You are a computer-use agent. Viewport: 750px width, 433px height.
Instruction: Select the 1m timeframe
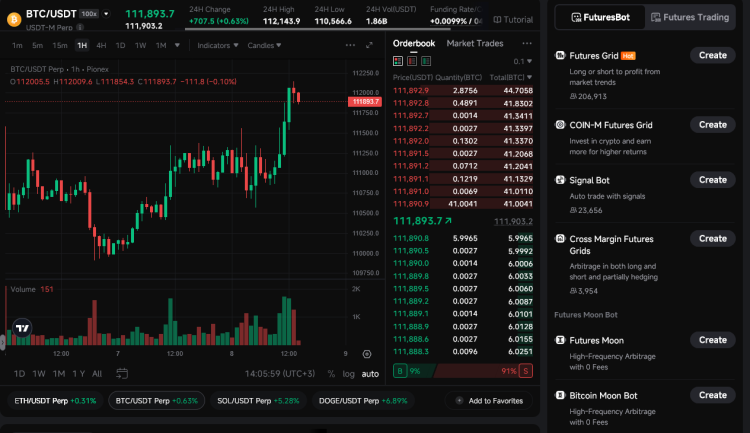click(x=17, y=45)
